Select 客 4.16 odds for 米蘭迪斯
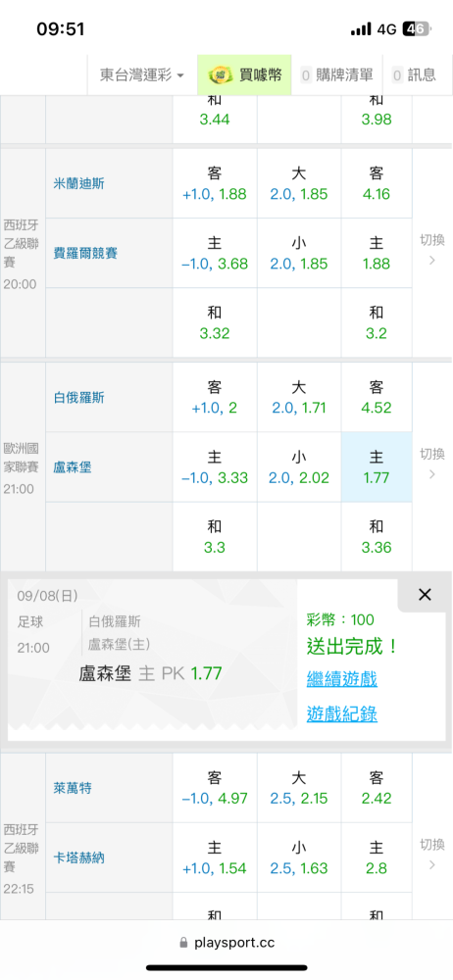453x980 pixels. pyautogui.click(x=377, y=183)
